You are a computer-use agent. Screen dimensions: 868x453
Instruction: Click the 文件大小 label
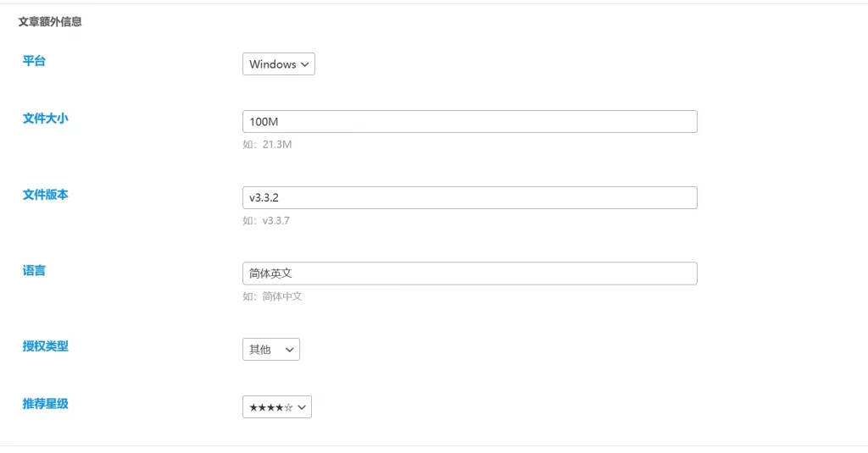coord(45,119)
